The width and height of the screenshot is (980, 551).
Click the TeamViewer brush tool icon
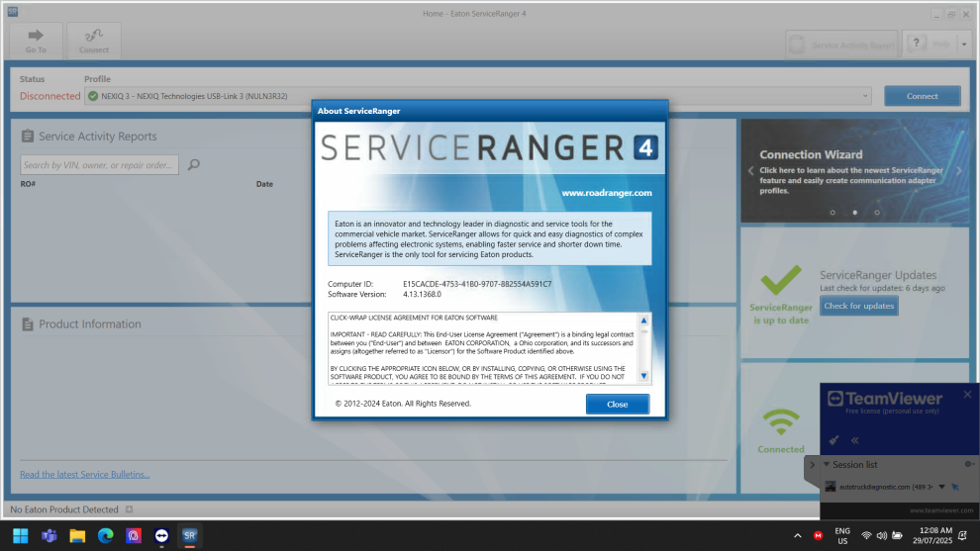click(833, 440)
